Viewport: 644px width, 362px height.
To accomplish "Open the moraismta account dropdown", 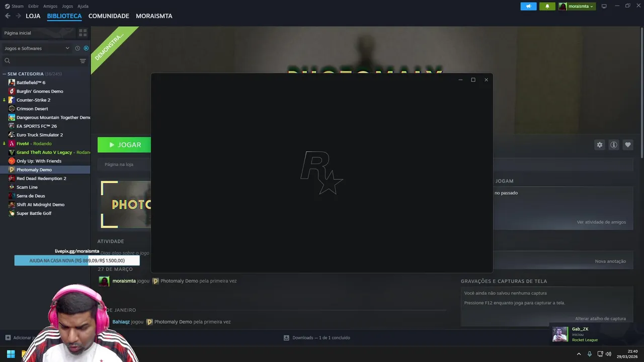I will (x=577, y=6).
